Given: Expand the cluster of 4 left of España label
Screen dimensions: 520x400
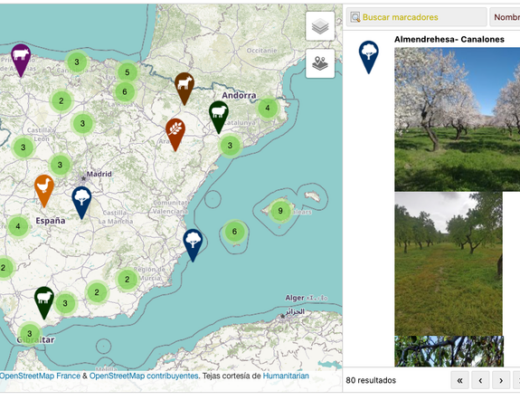Looking at the screenshot, I should [x=18, y=226].
